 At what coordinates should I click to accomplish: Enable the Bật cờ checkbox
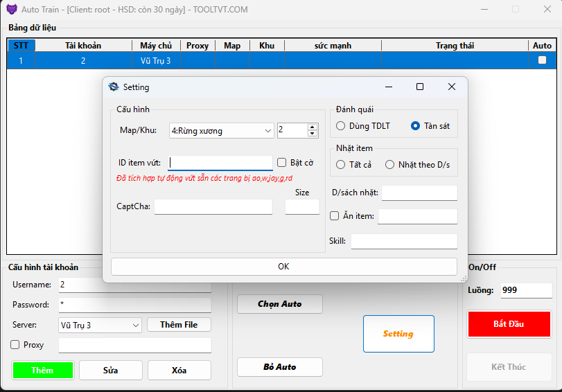pyautogui.click(x=282, y=163)
